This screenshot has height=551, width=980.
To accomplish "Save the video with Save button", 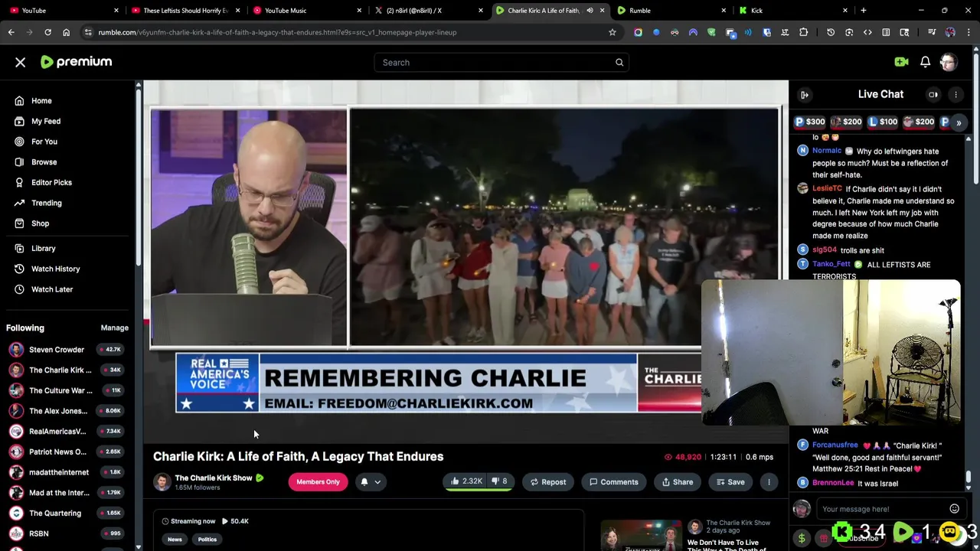I will pos(730,482).
